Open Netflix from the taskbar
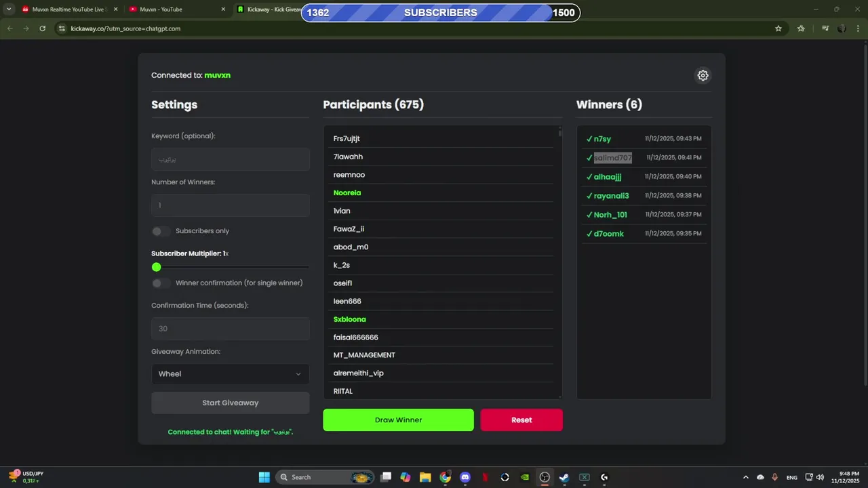Image resolution: width=868 pixels, height=488 pixels. click(485, 477)
